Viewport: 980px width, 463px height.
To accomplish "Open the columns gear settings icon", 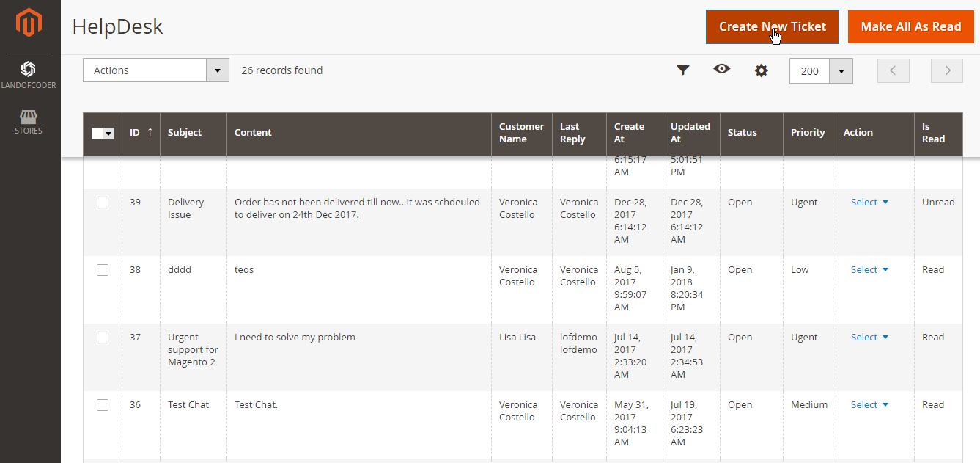I will pos(762,70).
